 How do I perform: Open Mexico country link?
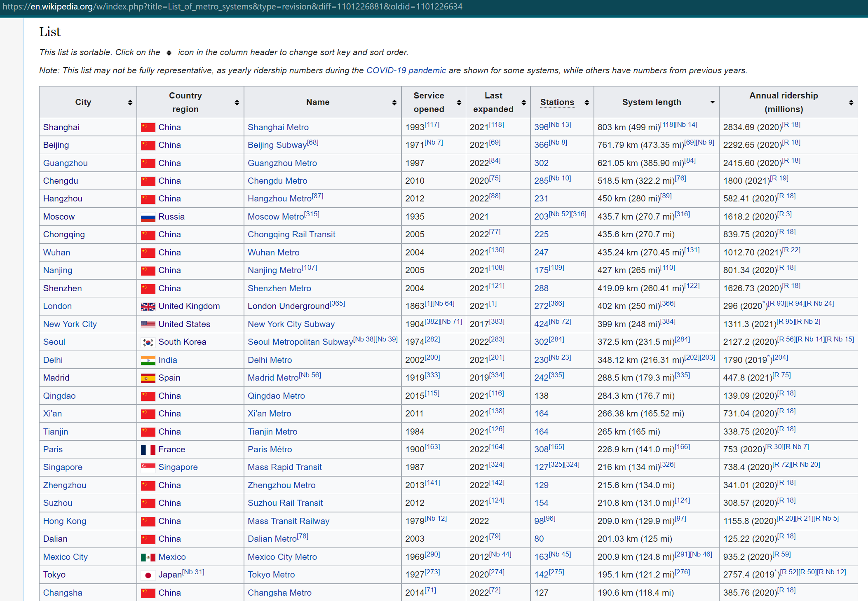[172, 557]
